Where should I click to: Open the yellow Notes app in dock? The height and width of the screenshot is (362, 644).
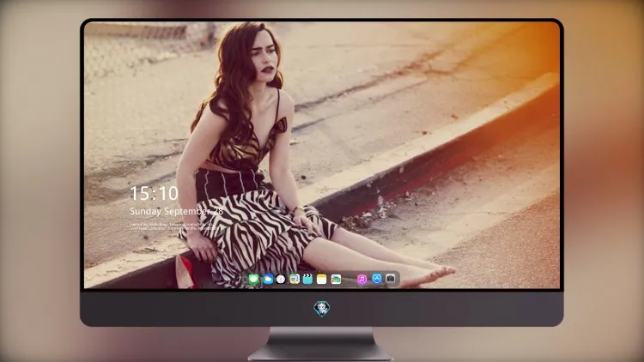pyautogui.click(x=322, y=280)
